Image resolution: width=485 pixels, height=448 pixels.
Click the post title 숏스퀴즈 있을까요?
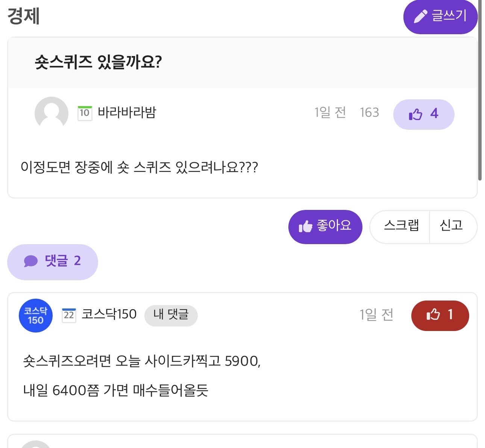(98, 62)
